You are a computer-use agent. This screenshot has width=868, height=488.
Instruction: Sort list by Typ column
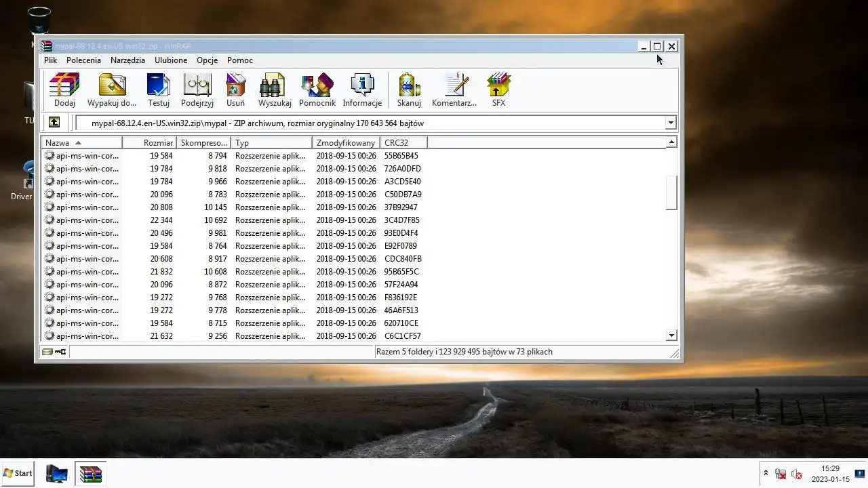click(272, 143)
